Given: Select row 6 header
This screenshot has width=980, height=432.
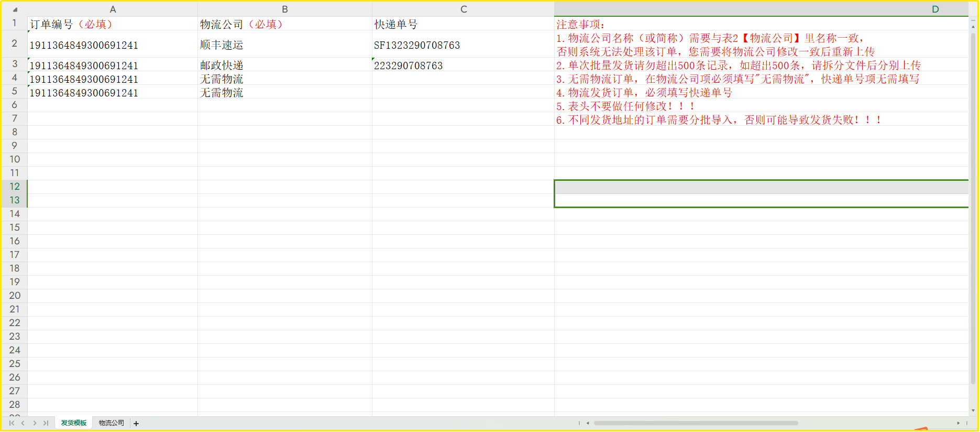Looking at the screenshot, I should 15,105.
